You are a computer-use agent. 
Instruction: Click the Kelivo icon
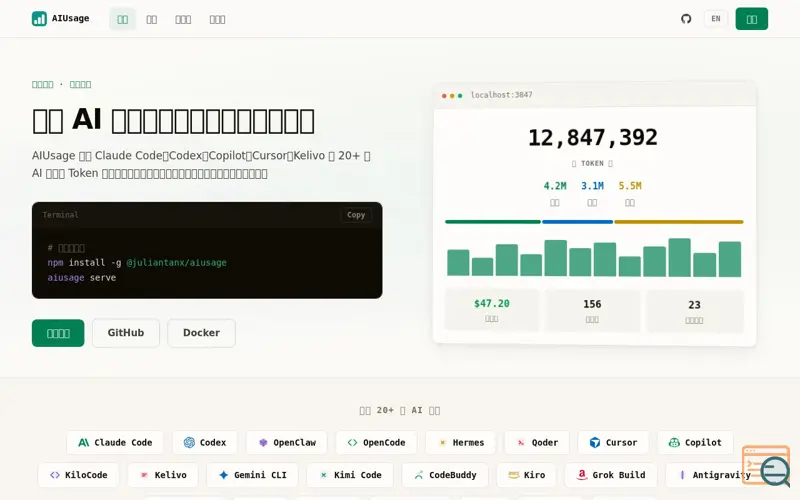click(144, 475)
